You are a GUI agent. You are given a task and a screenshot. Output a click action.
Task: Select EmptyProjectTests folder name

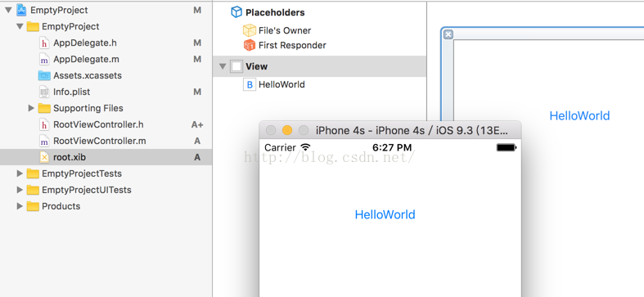point(82,173)
